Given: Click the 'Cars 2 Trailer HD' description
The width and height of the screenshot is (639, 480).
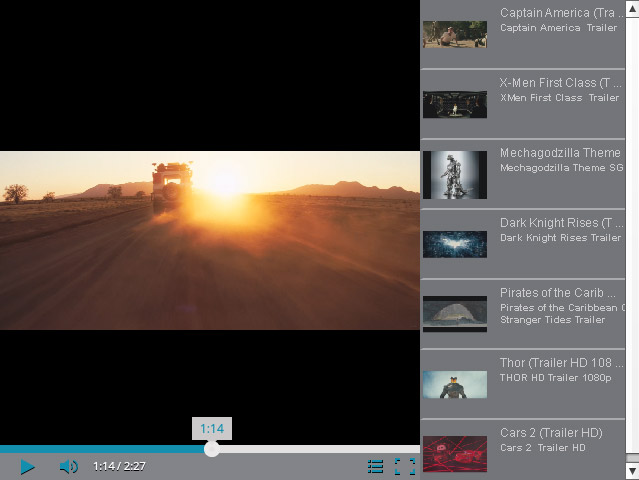Looking at the screenshot, I should click(543, 447).
